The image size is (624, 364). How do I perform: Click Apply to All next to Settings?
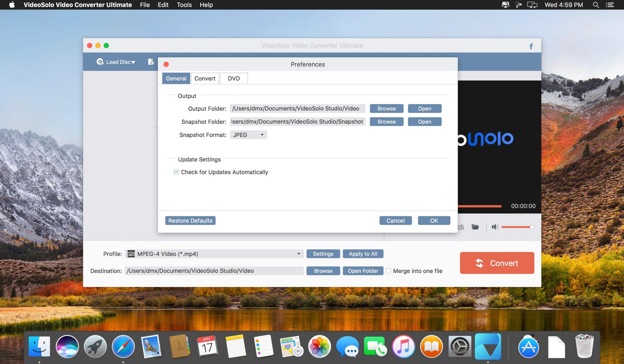[363, 254]
